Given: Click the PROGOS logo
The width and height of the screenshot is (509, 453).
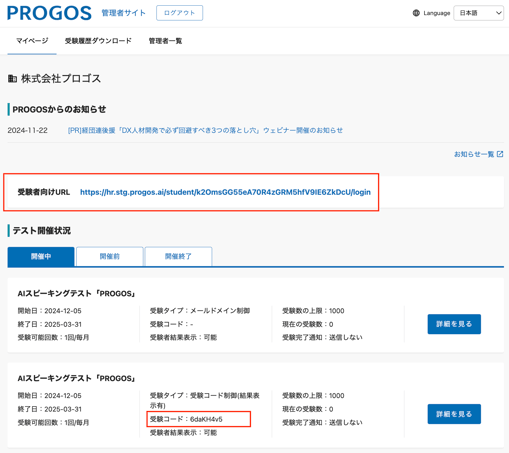Looking at the screenshot, I should 49,13.
